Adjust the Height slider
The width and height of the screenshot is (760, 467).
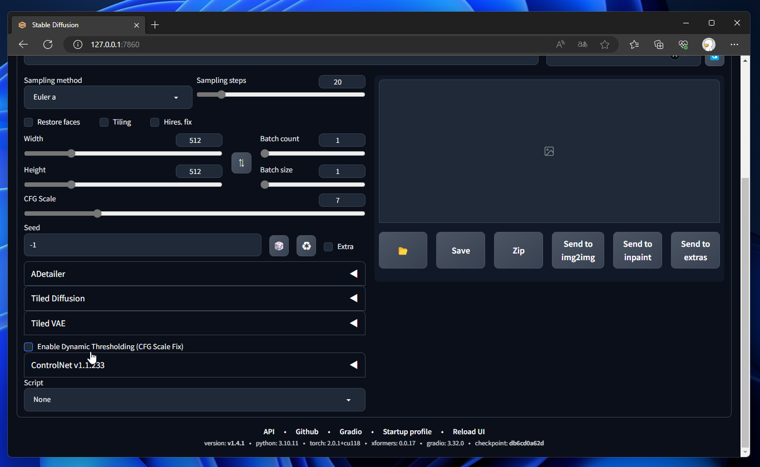(123, 185)
